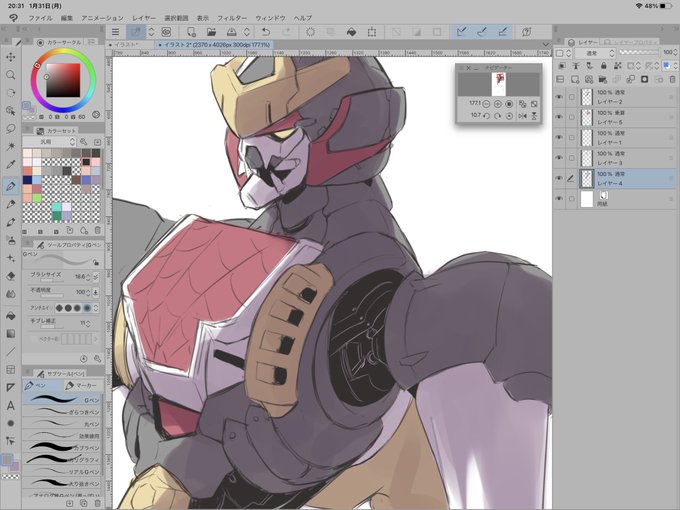
Task: Toggle snap to ruler in command bar
Action: point(461,32)
